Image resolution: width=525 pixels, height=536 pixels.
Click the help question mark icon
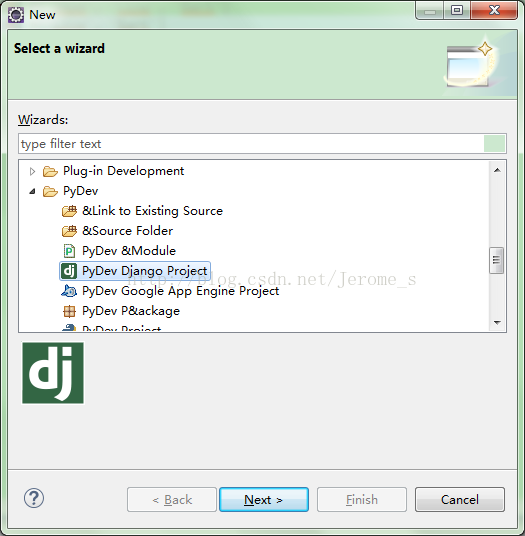34,498
